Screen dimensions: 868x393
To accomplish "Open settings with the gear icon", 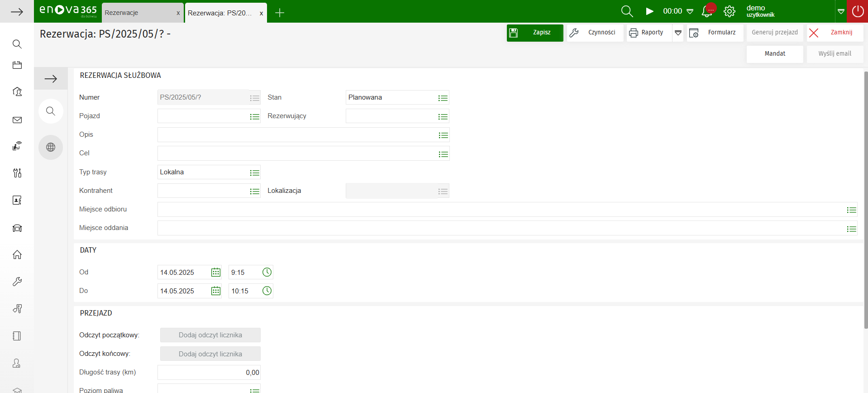I will pos(729,11).
